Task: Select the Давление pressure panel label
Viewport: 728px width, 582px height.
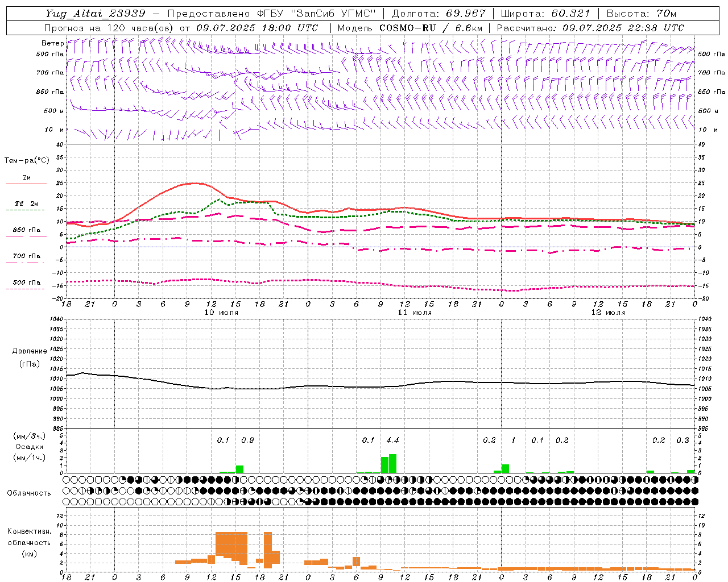Action: coord(30,351)
